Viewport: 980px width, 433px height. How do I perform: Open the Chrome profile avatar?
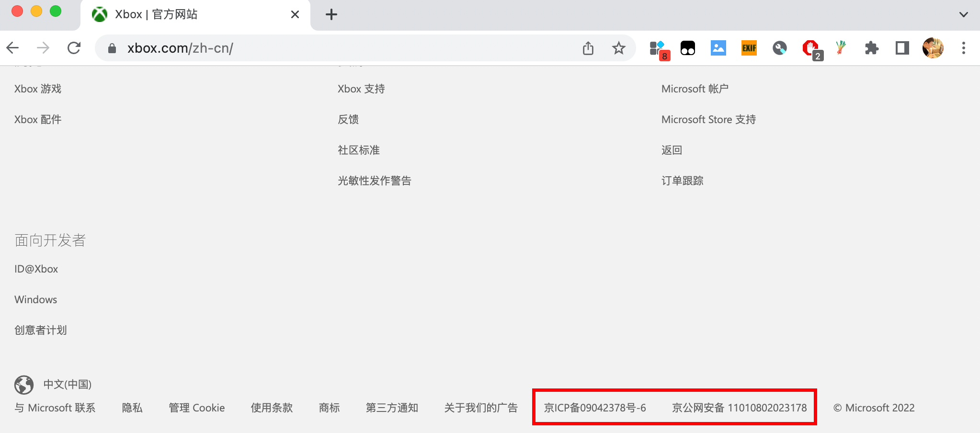(x=933, y=48)
